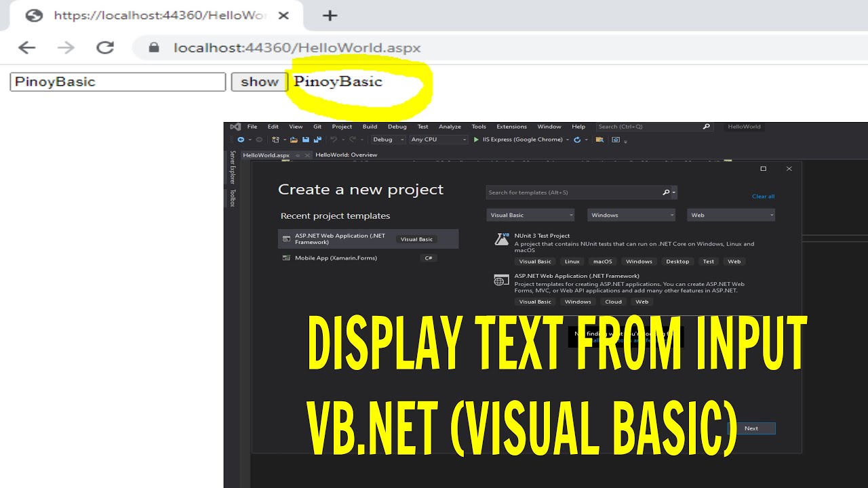Click the Save All icon
The image size is (868, 488).
coord(317,140)
